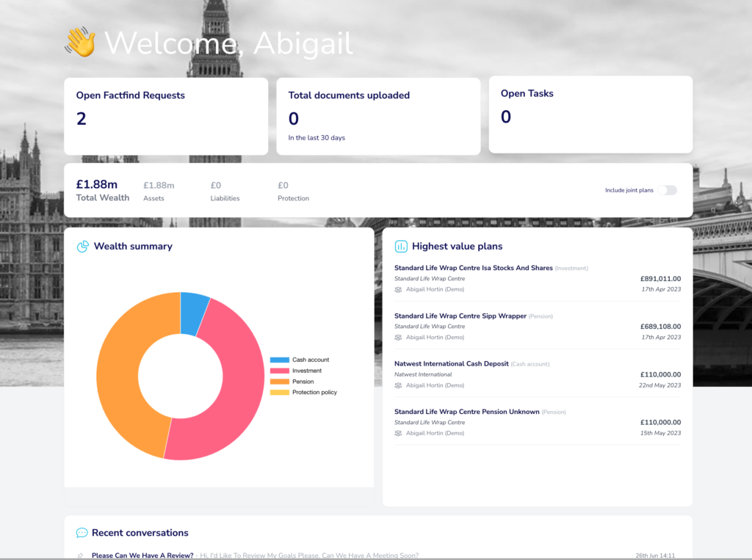
Task: Enable the Include joint plans toggle
Action: (667, 190)
